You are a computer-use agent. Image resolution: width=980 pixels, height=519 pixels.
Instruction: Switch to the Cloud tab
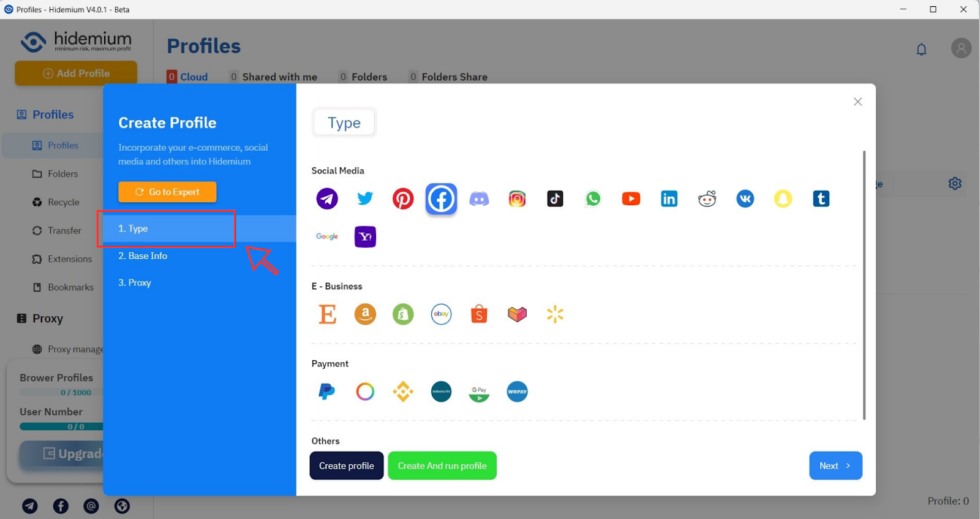(187, 77)
